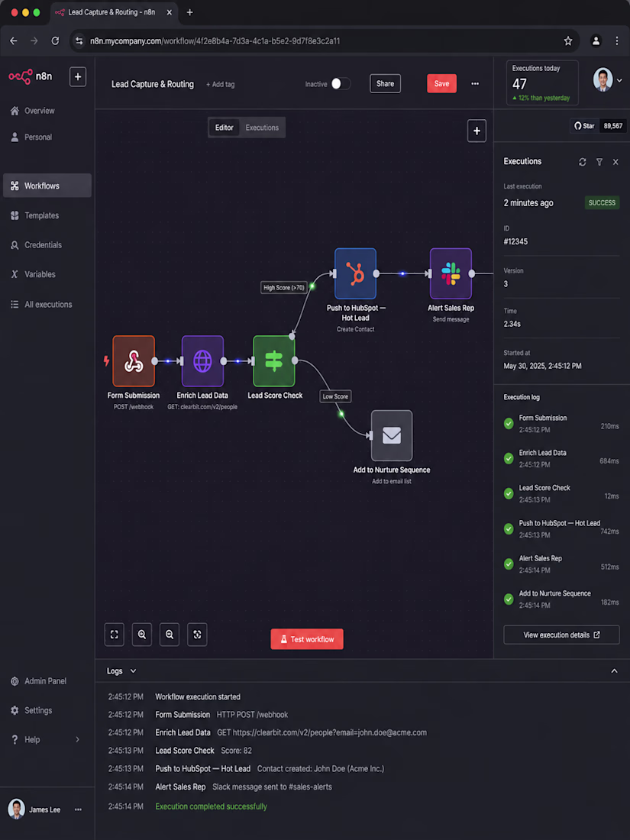Image resolution: width=630 pixels, height=840 pixels.
Task: Click the High Score (>70) connection label
Action: click(x=284, y=288)
